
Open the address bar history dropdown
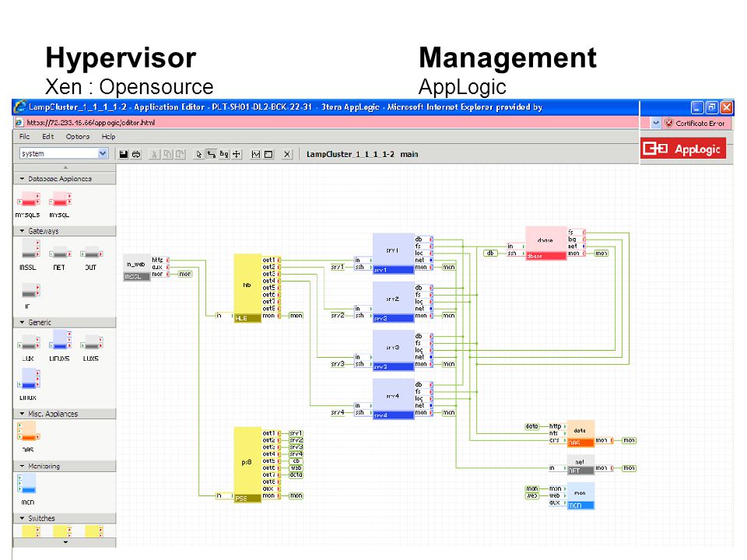(656, 123)
